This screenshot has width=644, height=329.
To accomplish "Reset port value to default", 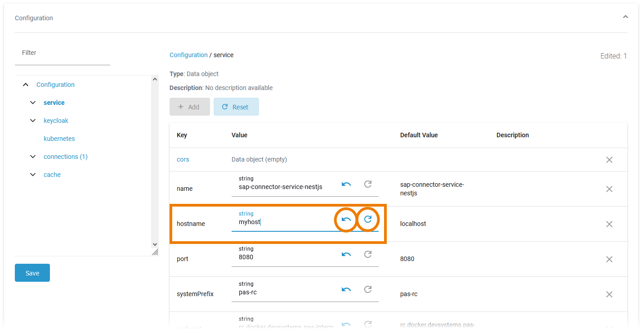I will 368,255.
